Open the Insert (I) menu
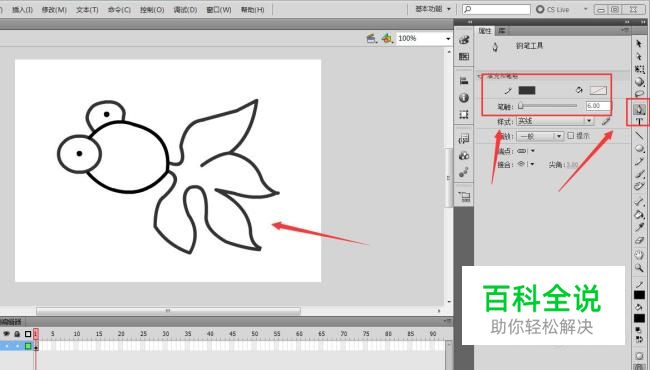The width and height of the screenshot is (650, 370). point(22,10)
